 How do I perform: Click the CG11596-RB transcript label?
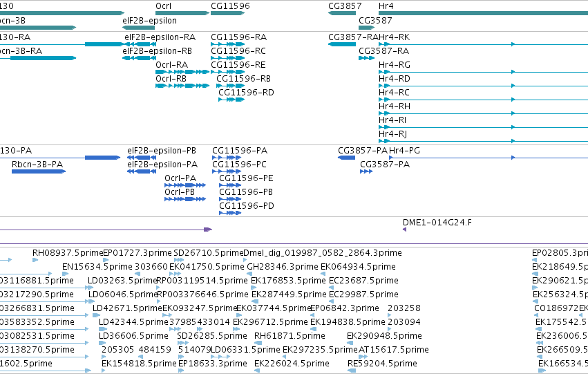click(x=244, y=79)
